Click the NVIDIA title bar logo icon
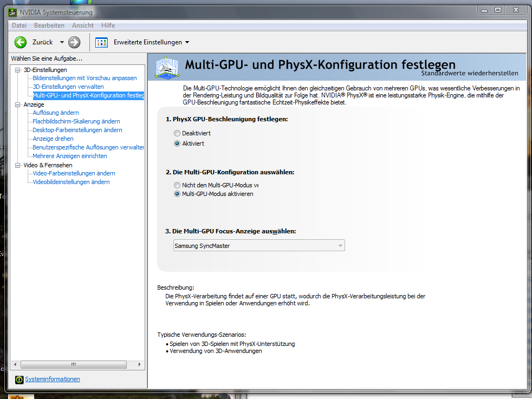The width and height of the screenshot is (532, 399). pos(12,12)
